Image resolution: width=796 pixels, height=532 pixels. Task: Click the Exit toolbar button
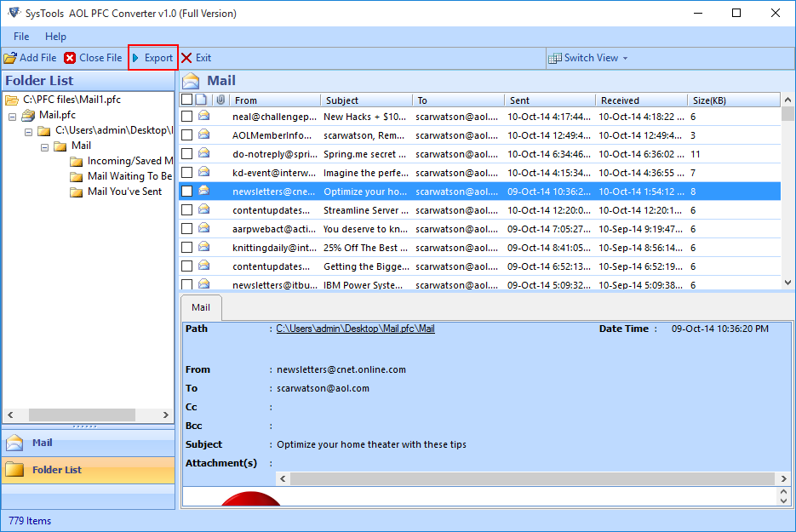pos(197,58)
